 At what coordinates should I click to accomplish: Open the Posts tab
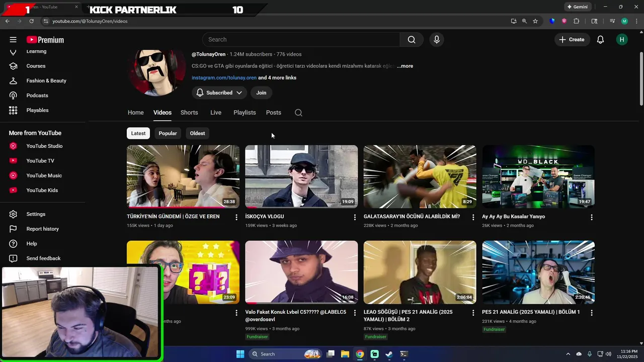274,113
